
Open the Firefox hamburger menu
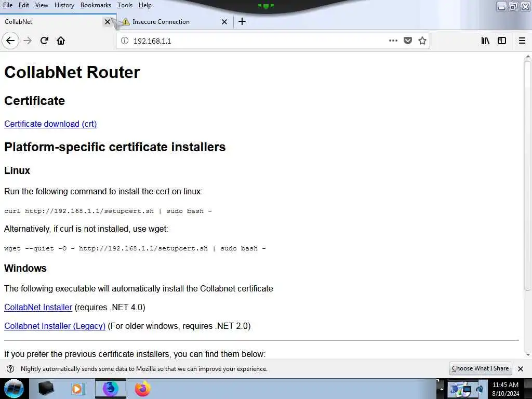point(522,41)
